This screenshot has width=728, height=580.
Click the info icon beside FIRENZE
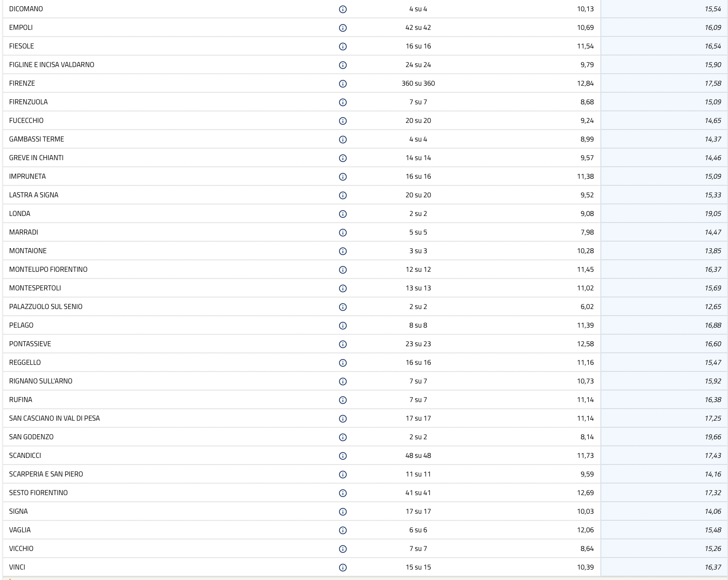point(343,84)
